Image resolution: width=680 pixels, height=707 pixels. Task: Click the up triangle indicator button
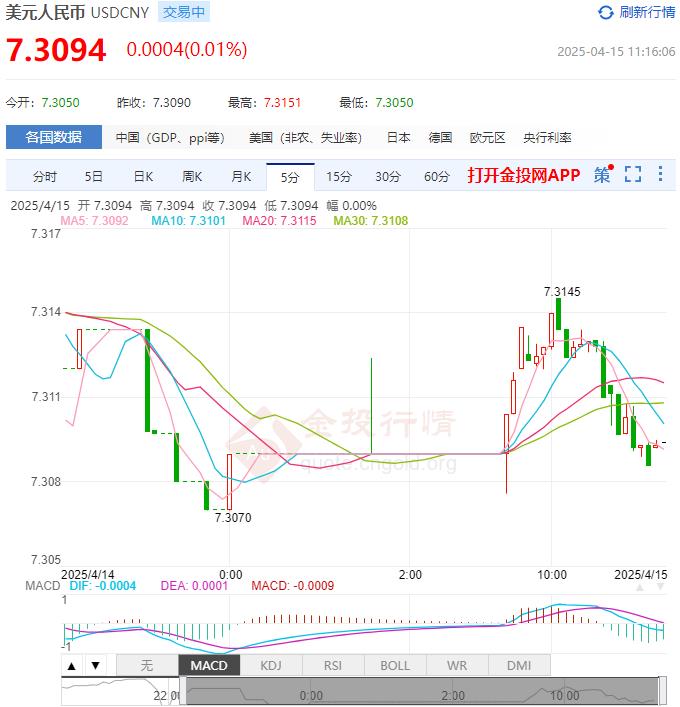tap(72, 666)
